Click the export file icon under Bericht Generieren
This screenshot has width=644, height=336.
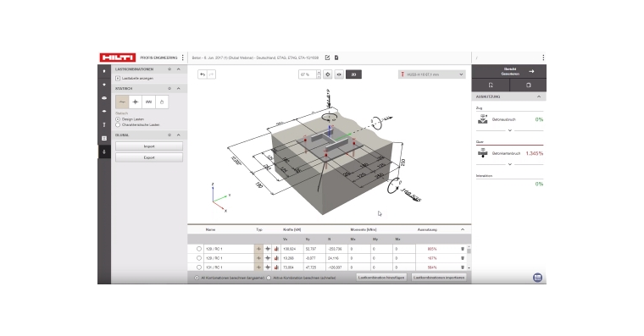click(x=491, y=85)
